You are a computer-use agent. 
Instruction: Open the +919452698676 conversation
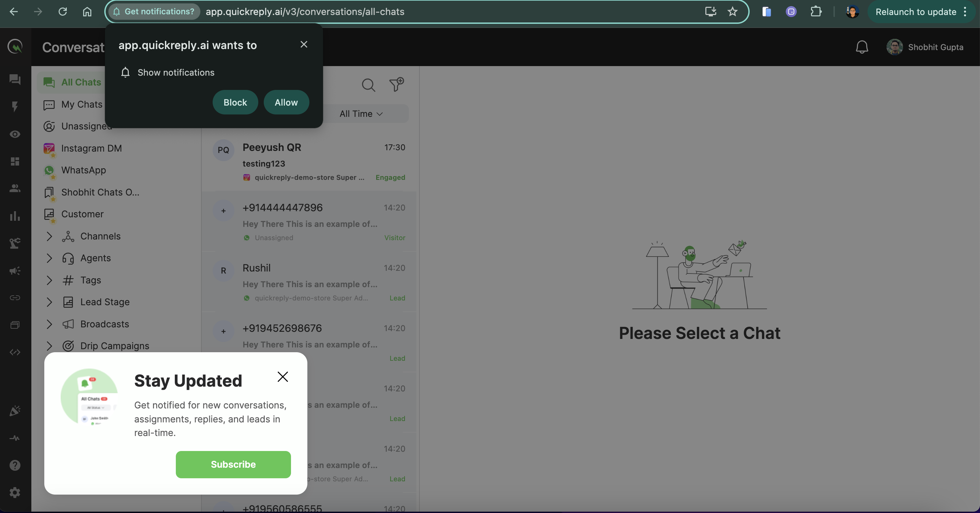[x=309, y=342]
